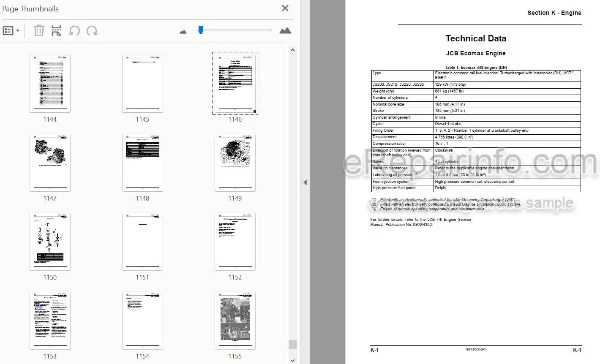The image size is (600, 364).
Task: Select page 1151 thumbnail
Action: coord(142,241)
